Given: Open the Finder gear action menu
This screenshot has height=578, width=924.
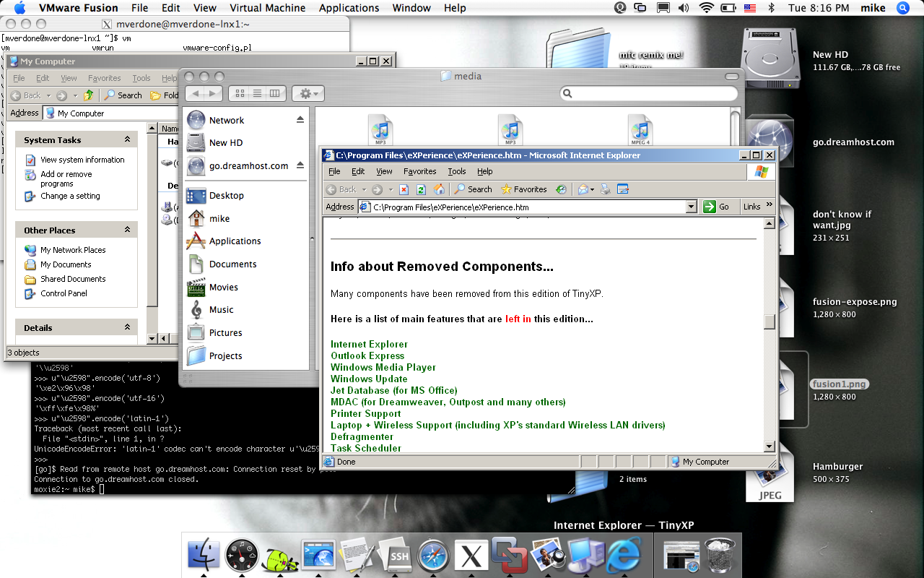Looking at the screenshot, I should tap(308, 93).
